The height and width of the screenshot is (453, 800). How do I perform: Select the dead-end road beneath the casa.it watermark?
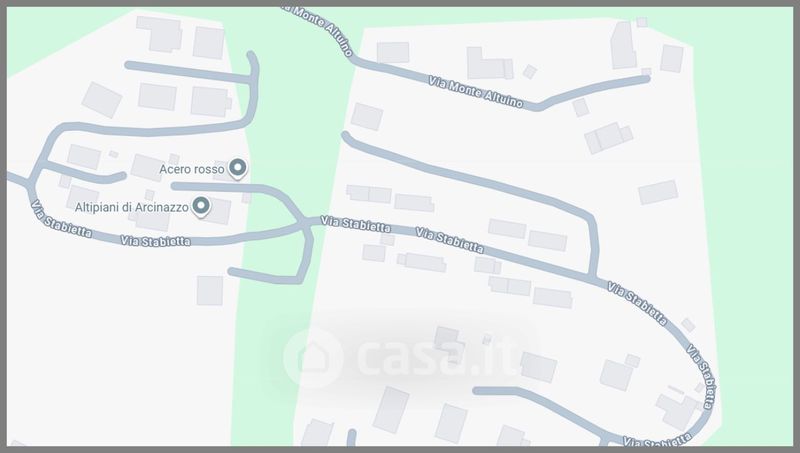click(x=541, y=408)
